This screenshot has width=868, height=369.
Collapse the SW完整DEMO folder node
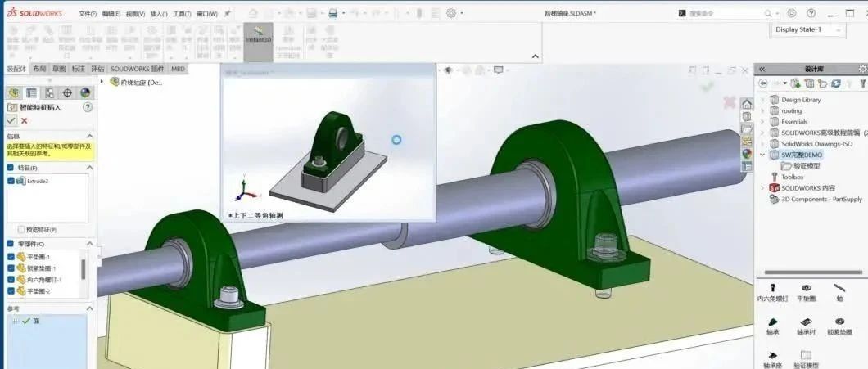pyautogui.click(x=763, y=155)
